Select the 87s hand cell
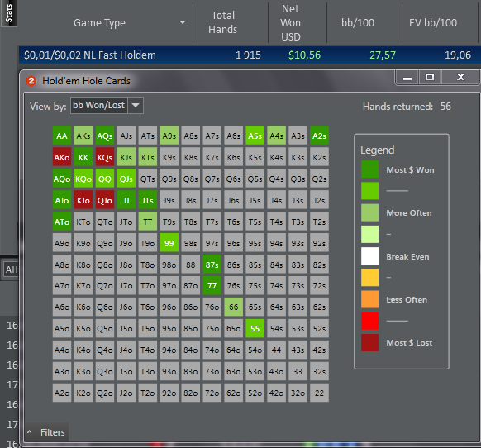The height and width of the screenshot is (448, 481). click(x=212, y=265)
